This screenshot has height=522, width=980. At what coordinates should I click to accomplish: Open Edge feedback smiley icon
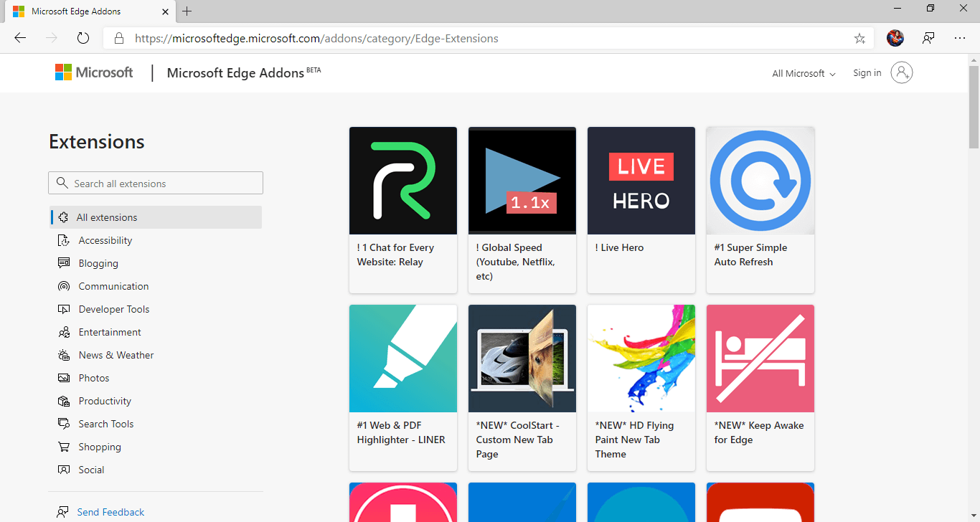pos(928,38)
